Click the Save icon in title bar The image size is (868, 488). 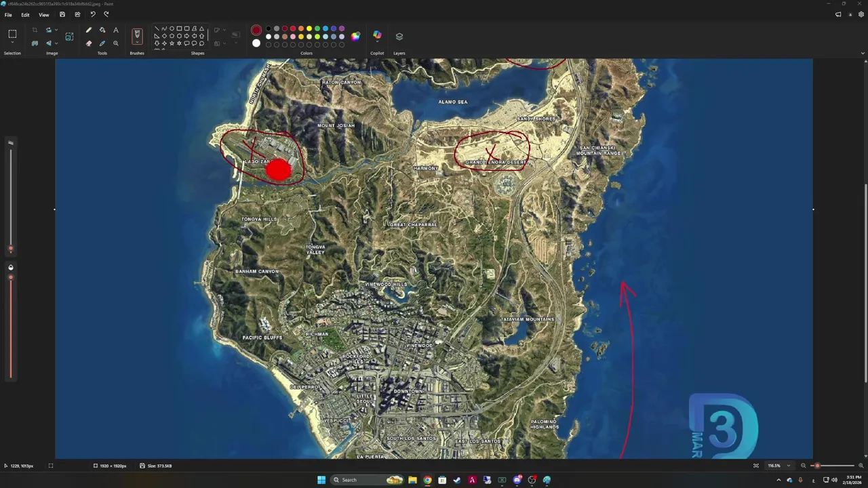click(x=62, y=14)
